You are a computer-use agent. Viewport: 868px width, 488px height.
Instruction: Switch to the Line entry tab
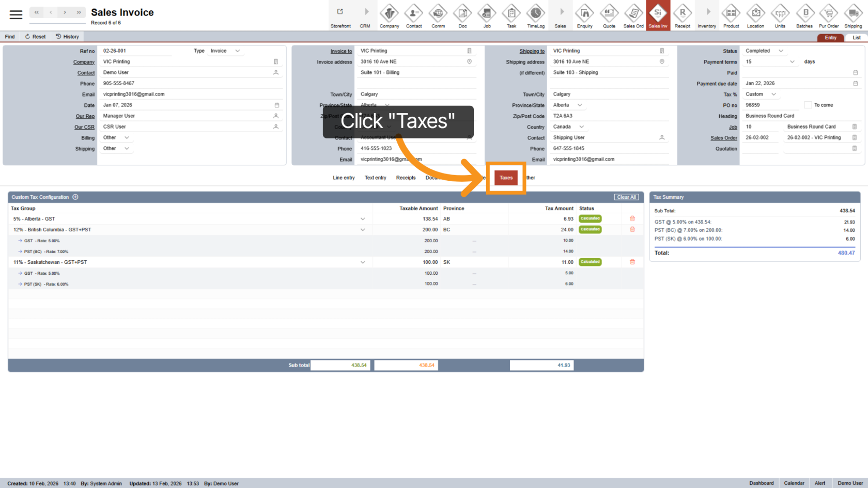coord(344,178)
